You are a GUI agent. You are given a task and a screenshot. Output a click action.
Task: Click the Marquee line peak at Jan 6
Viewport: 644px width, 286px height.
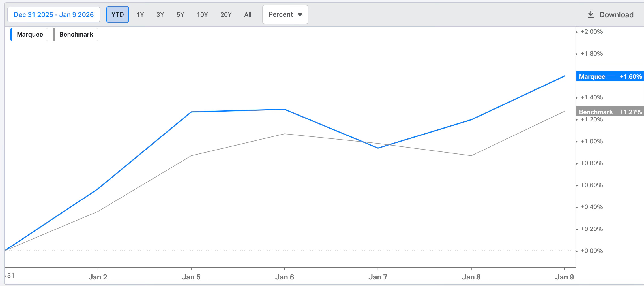click(284, 109)
